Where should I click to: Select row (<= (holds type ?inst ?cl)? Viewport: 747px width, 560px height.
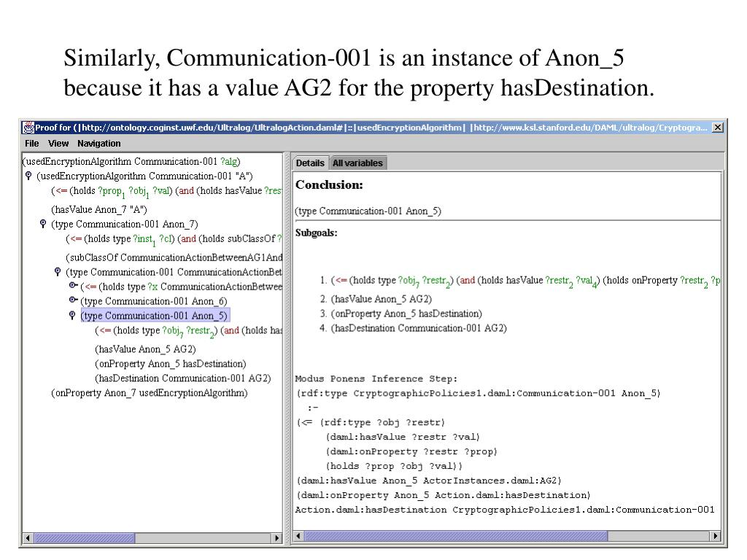tap(174, 239)
